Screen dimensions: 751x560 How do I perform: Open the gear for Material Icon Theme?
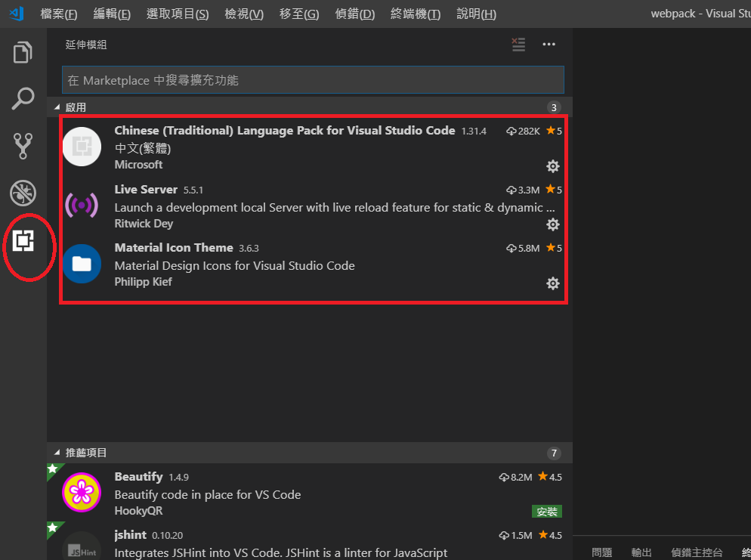click(552, 283)
